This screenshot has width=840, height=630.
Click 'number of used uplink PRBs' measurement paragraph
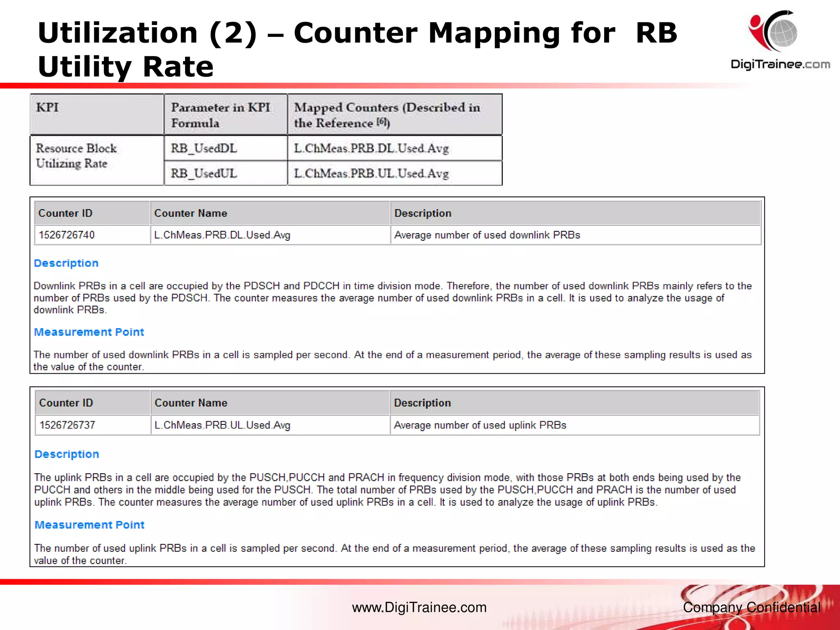395,554
